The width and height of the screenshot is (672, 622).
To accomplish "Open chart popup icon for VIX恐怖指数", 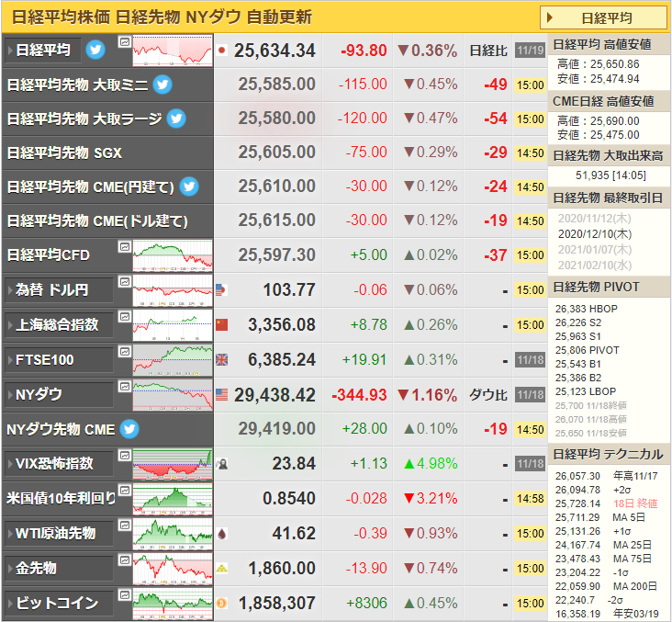I will pos(124,455).
